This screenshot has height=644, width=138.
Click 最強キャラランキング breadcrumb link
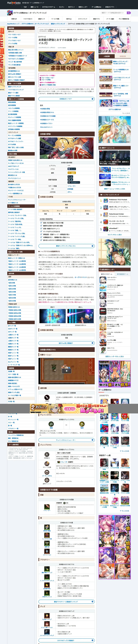coord(58,24)
